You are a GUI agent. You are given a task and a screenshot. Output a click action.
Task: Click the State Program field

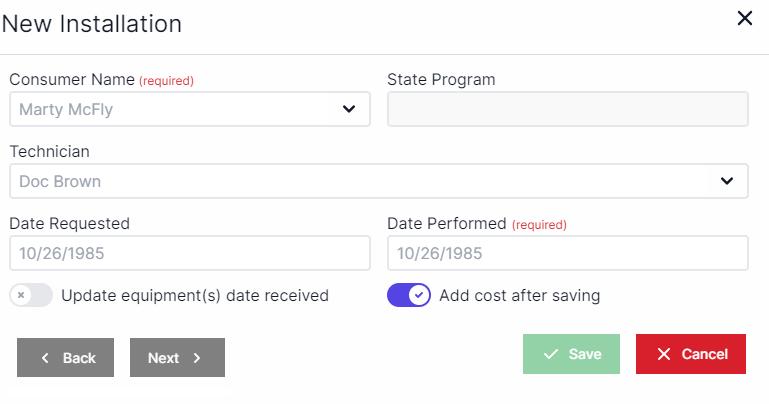click(x=567, y=109)
